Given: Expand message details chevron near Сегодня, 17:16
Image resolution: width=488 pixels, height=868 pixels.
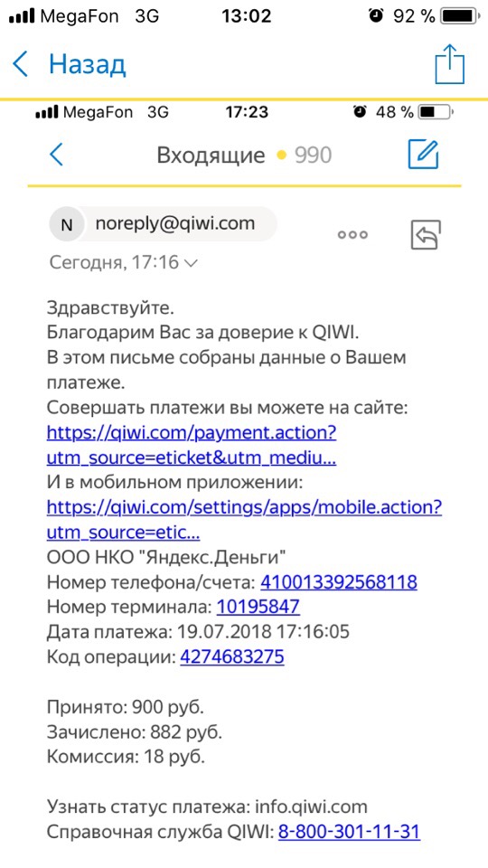Looking at the screenshot, I should pos(190,263).
